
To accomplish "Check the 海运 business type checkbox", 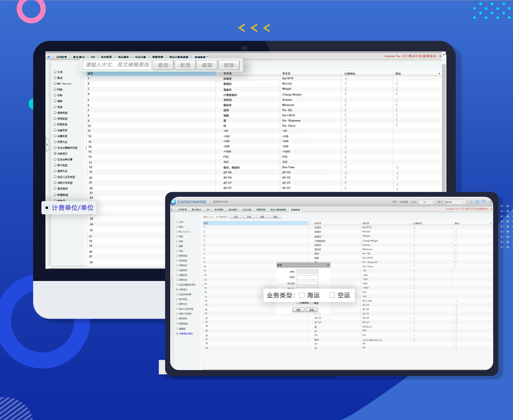I will [x=302, y=295].
